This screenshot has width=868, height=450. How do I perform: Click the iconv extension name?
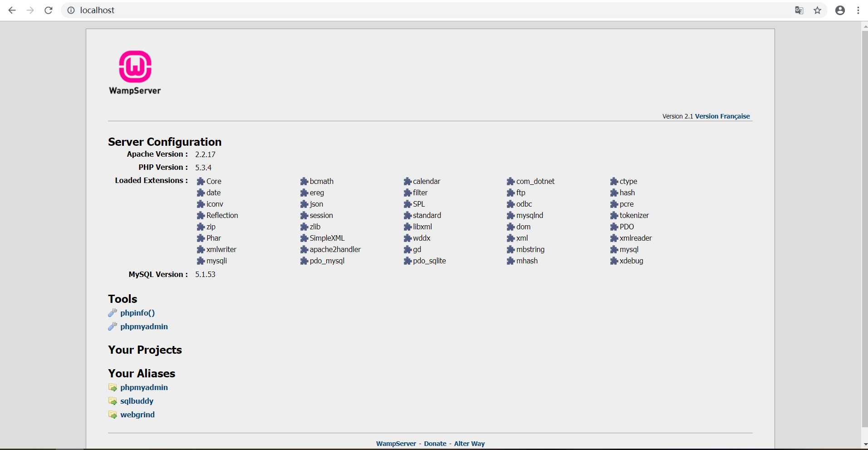[215, 204]
